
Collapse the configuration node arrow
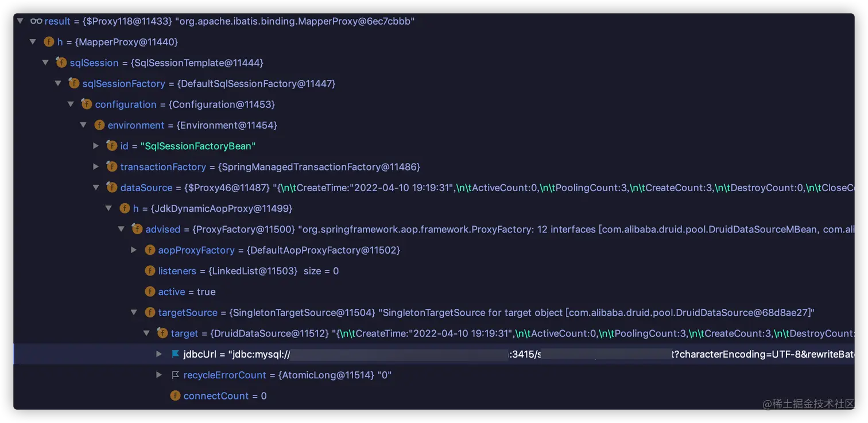point(71,104)
